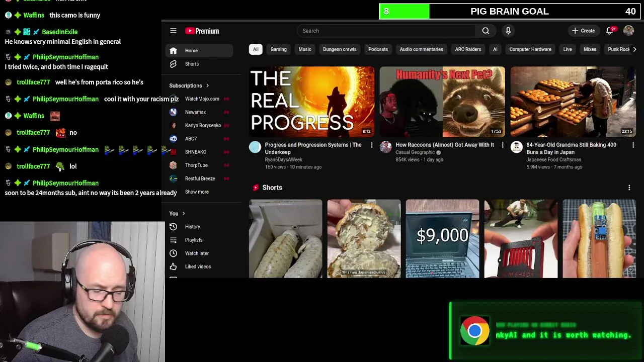The image size is (644, 362).
Task: Open the WatchMojo.com subscription
Action: (199, 99)
